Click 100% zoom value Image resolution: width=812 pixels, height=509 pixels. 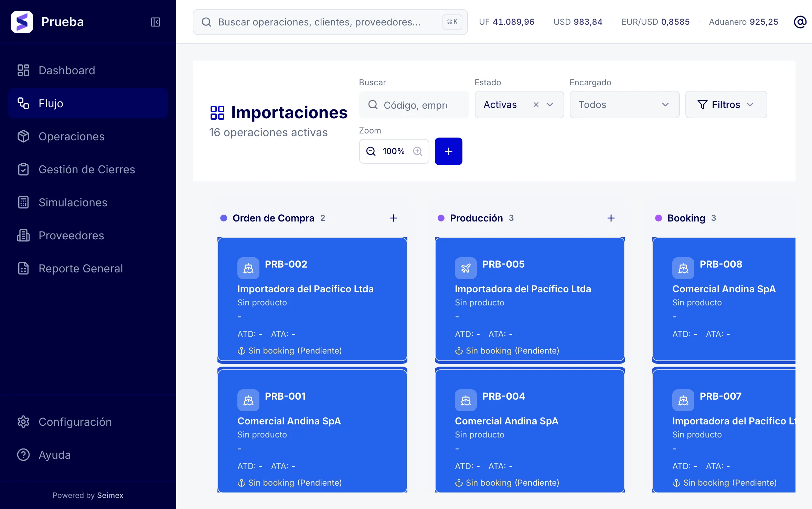pos(394,151)
